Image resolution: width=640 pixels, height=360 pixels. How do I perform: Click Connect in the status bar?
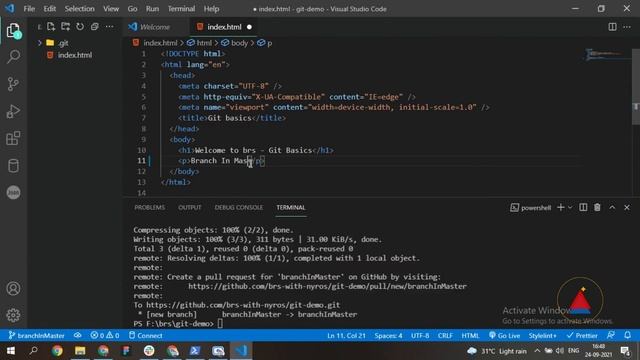coord(146,335)
